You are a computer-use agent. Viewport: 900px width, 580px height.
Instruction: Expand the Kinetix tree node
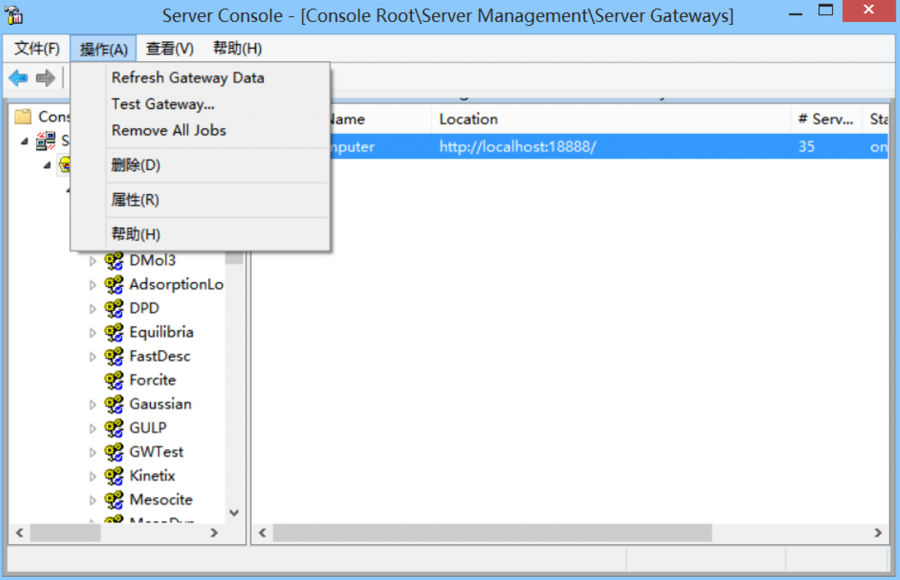pyautogui.click(x=92, y=476)
